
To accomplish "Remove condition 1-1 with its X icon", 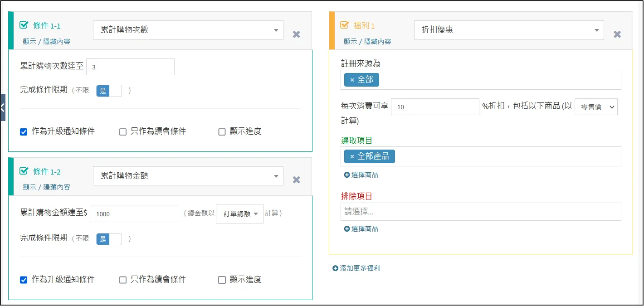I will [x=296, y=34].
